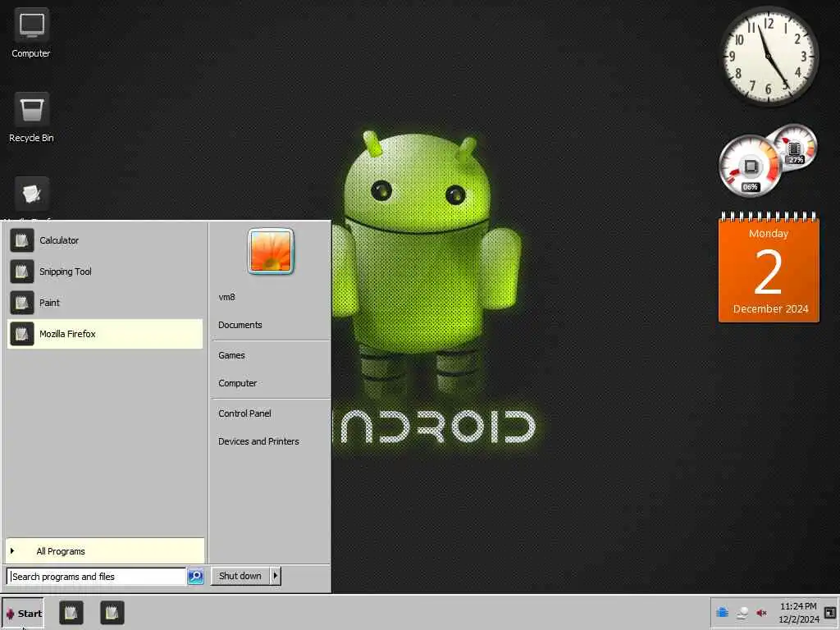840x630 pixels.
Task: Launch Mozilla Firefox from Start menu
Action: tap(105, 334)
